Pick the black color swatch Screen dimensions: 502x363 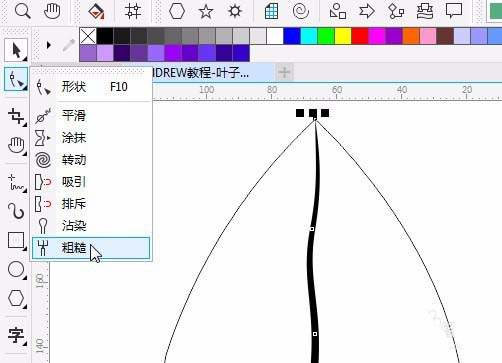pos(105,36)
